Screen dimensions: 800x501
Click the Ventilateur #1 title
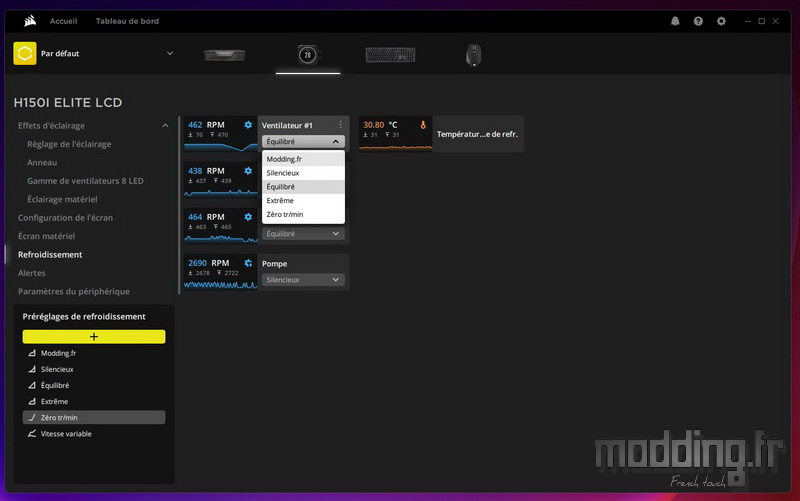point(287,125)
